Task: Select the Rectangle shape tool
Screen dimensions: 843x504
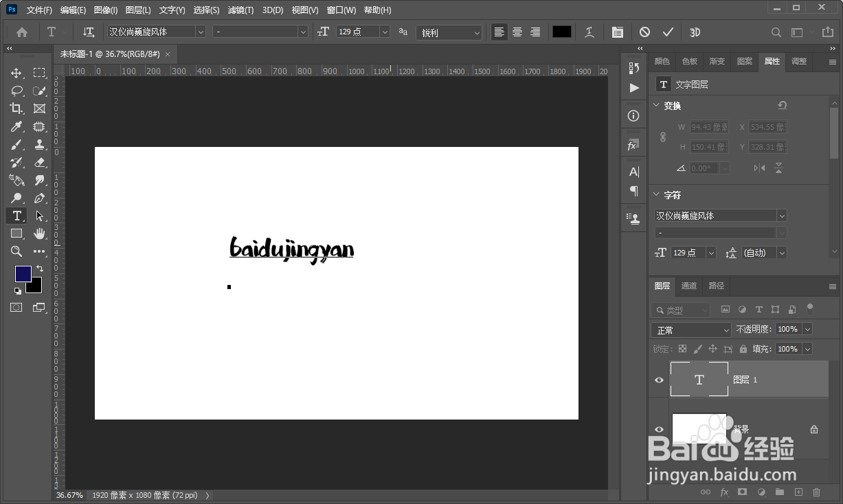Action: (x=16, y=233)
